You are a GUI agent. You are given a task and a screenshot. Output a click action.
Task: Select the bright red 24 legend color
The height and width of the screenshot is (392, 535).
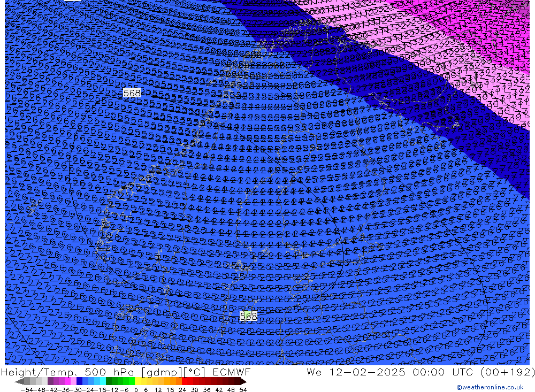[185, 381]
